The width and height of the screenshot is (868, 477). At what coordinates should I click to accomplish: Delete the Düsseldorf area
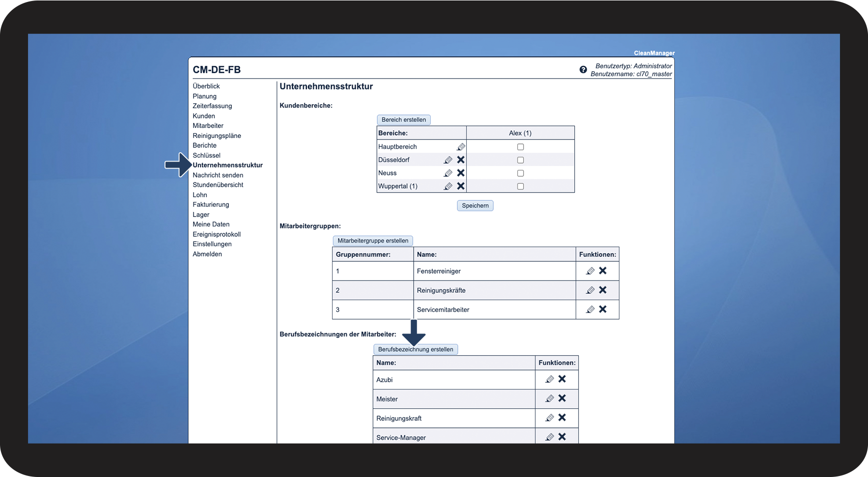point(461,160)
